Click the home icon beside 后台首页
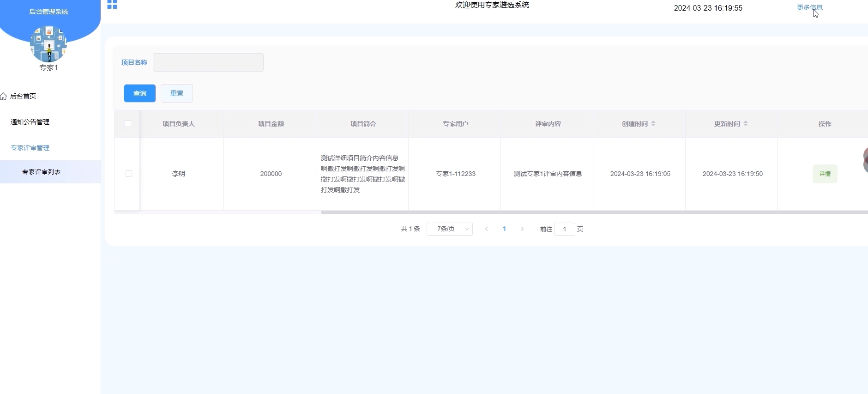The width and height of the screenshot is (868, 394). pyautogui.click(x=4, y=96)
